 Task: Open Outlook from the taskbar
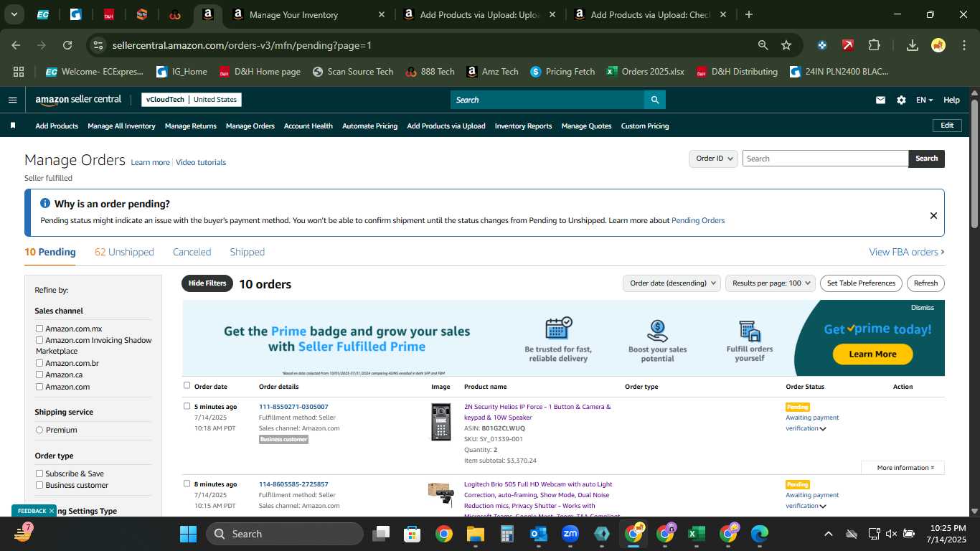pyautogui.click(x=539, y=534)
